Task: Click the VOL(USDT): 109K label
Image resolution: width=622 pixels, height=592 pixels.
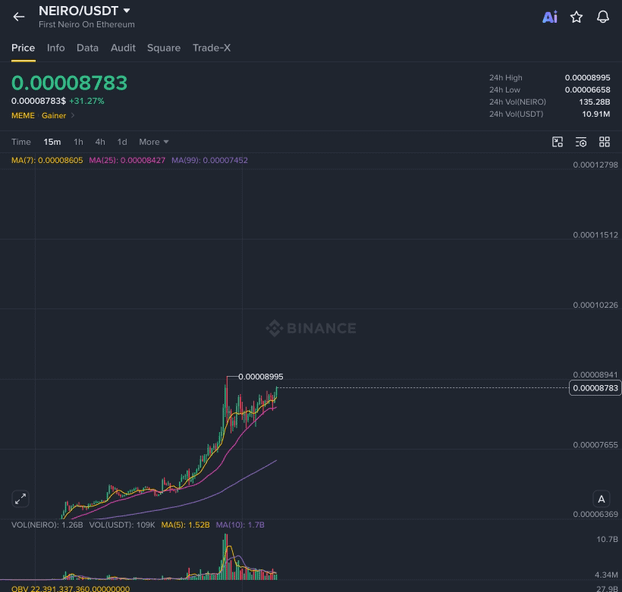Action: (x=122, y=525)
